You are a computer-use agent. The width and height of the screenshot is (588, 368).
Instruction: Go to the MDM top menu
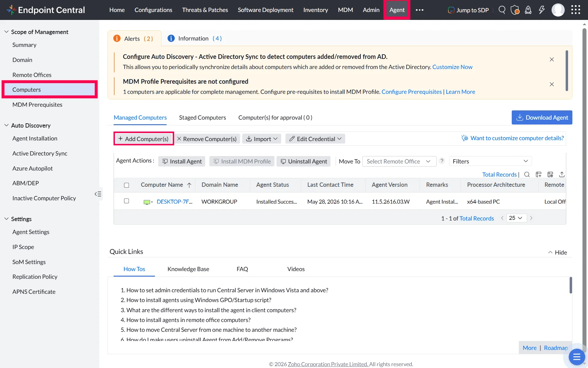click(345, 10)
